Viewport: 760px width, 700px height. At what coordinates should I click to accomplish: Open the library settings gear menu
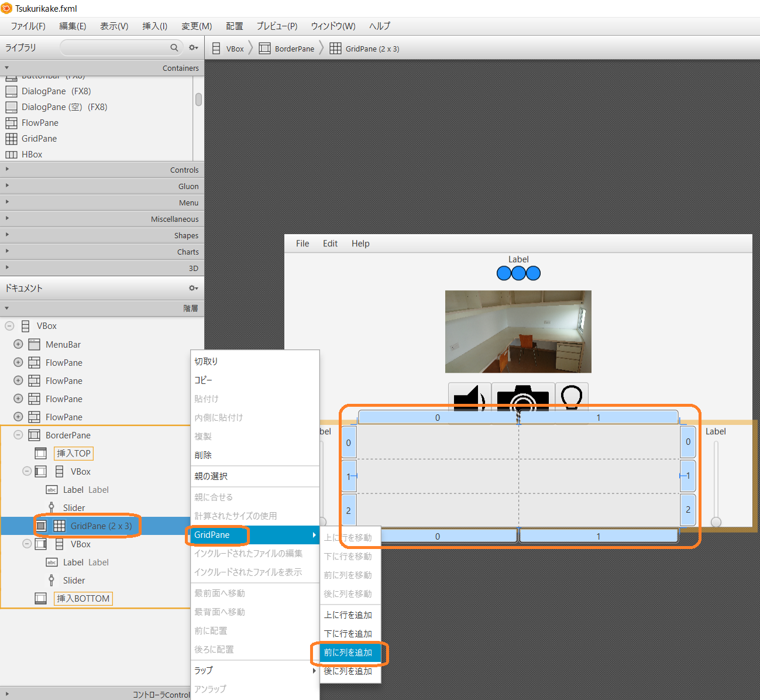coord(193,47)
